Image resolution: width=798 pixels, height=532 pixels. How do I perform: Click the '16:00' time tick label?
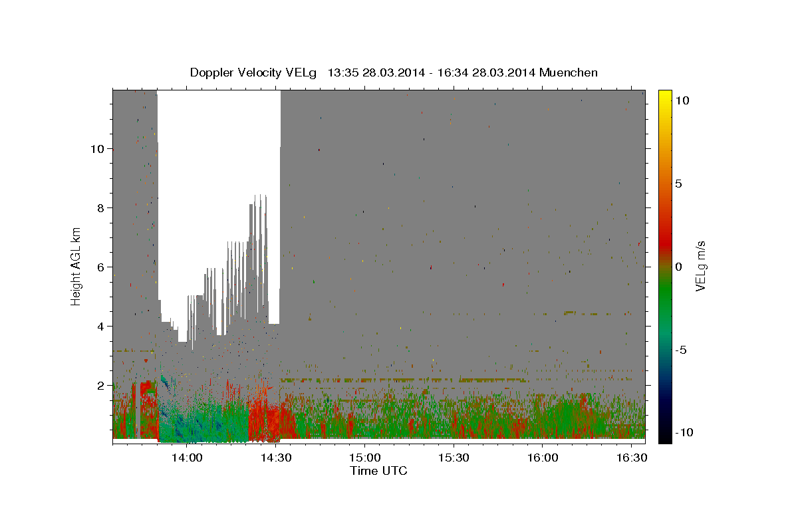coord(542,458)
